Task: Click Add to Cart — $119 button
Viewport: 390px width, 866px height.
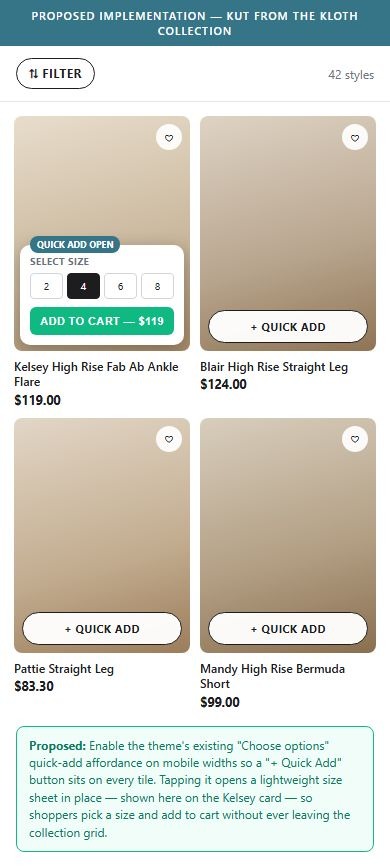Action: 102,321
